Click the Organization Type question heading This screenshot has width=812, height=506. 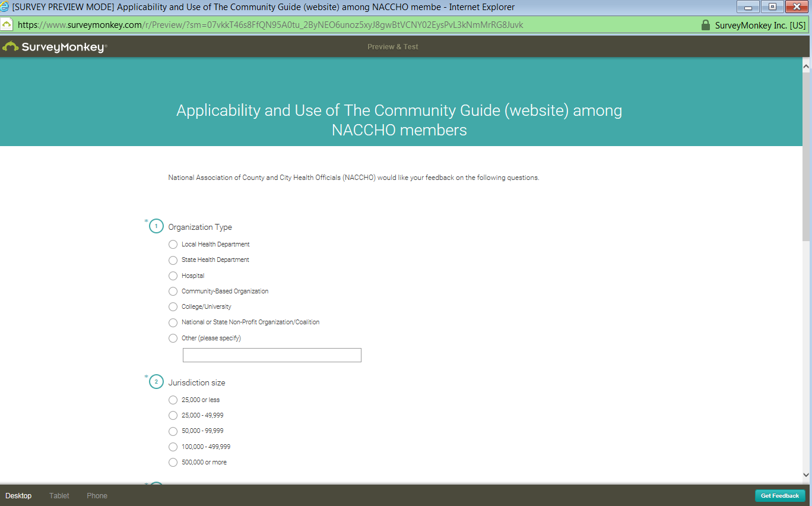tap(200, 227)
